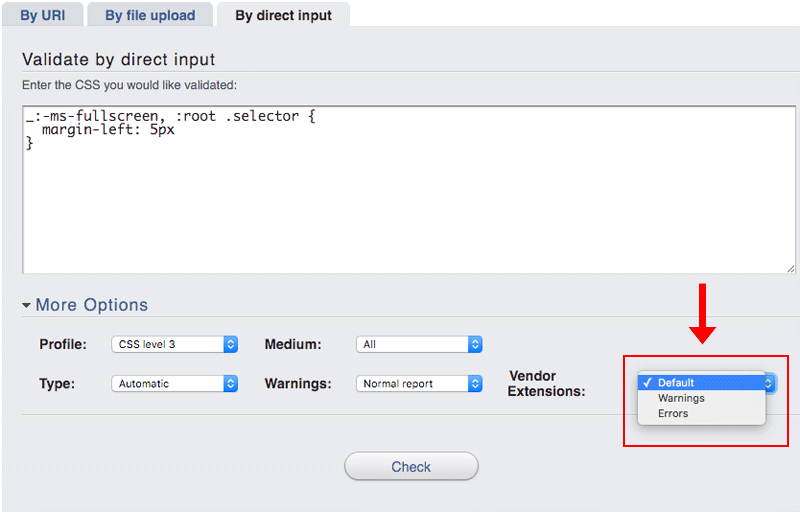
Task: Click the disclosure triangle beside More Options
Action: (28, 305)
